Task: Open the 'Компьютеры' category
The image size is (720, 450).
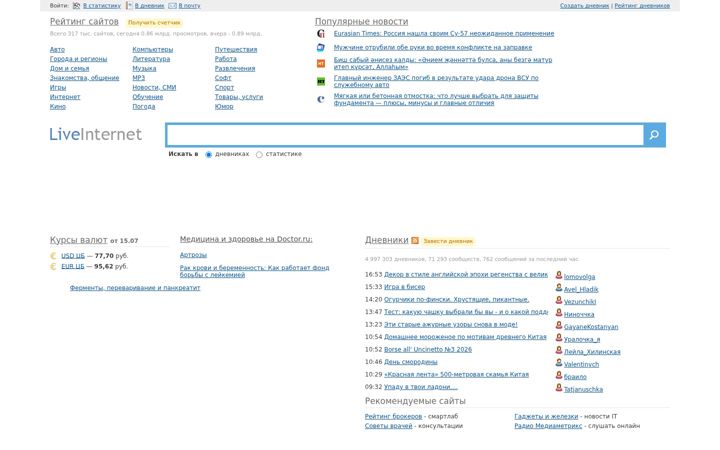Action: tap(152, 50)
